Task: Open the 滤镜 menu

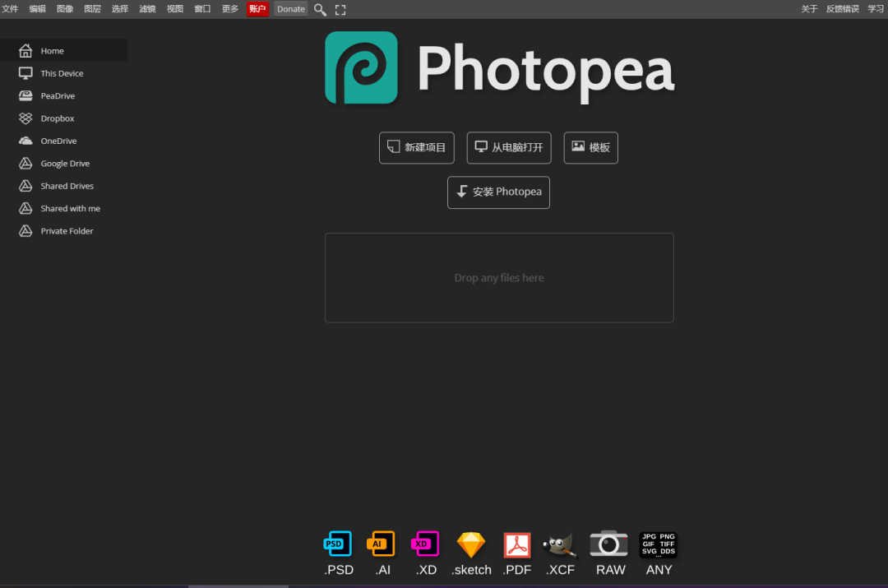Action: click(x=147, y=9)
